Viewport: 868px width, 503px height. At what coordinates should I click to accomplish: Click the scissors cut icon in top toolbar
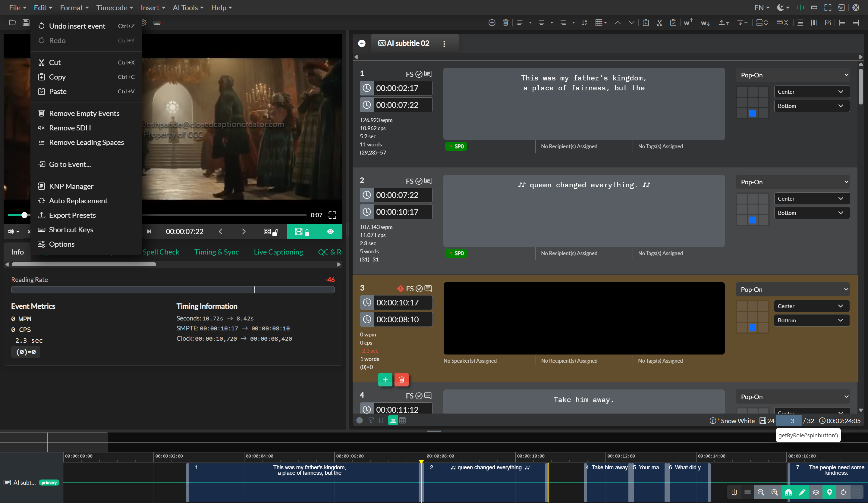coord(659,23)
